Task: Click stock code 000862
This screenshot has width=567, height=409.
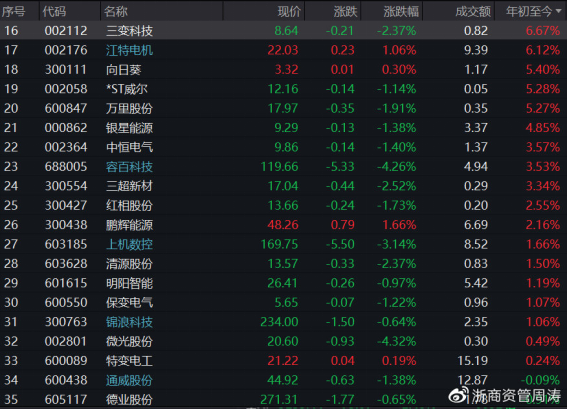Action: (66, 128)
